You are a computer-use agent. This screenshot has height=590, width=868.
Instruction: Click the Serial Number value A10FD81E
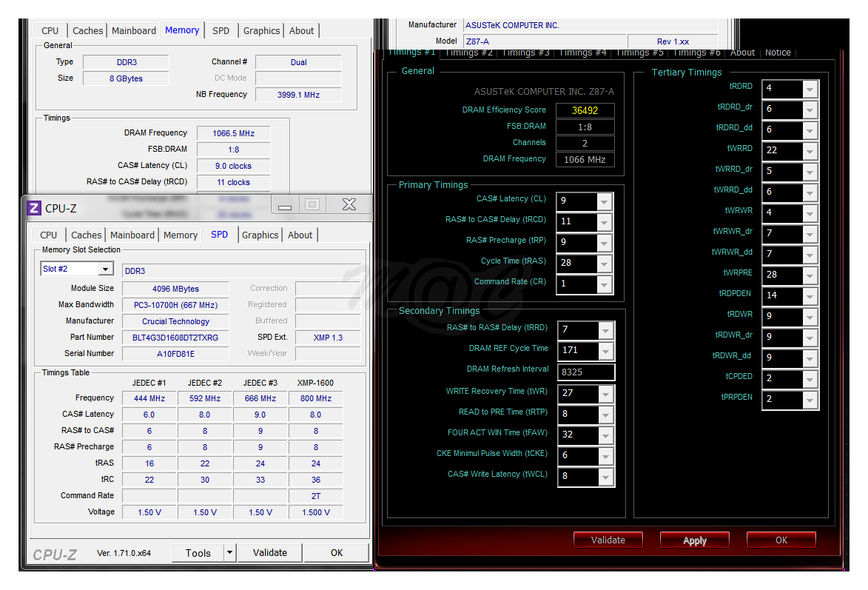coord(175,354)
